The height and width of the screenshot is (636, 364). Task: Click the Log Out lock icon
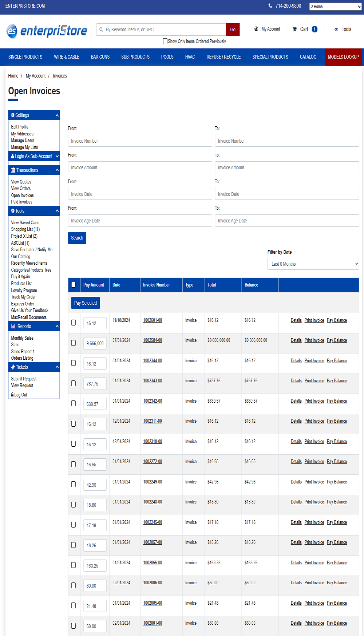pyautogui.click(x=12, y=395)
